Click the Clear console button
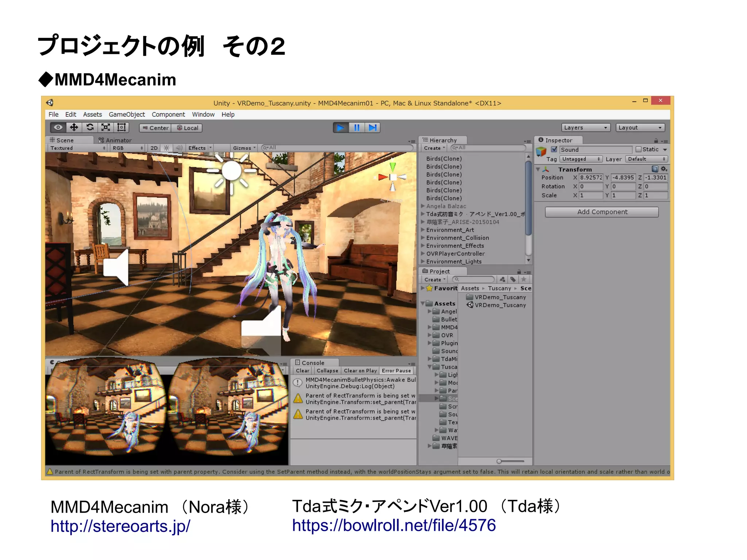The image size is (747, 560). coord(302,371)
